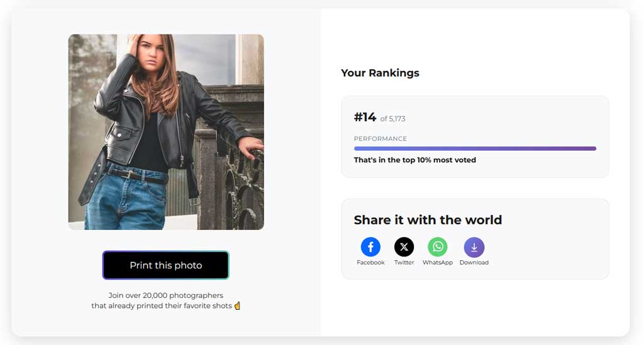Image resolution: width=644 pixels, height=345 pixels.
Task: Click the purple Download arrow icon
Action: (474, 247)
